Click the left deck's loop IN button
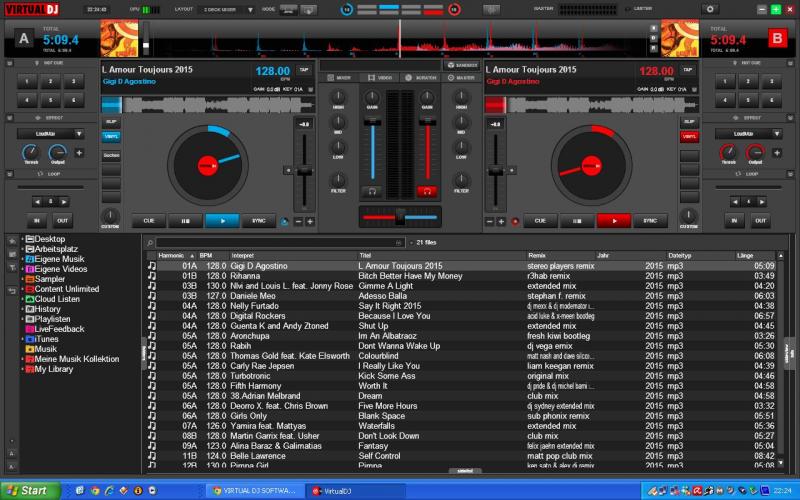Screen dimensions: 800x500 tap(37, 220)
